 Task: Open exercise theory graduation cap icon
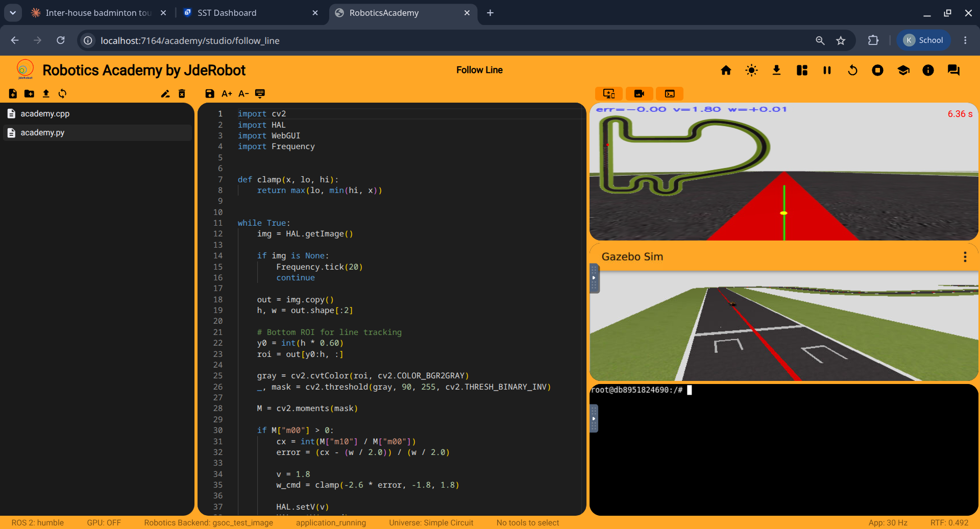903,70
